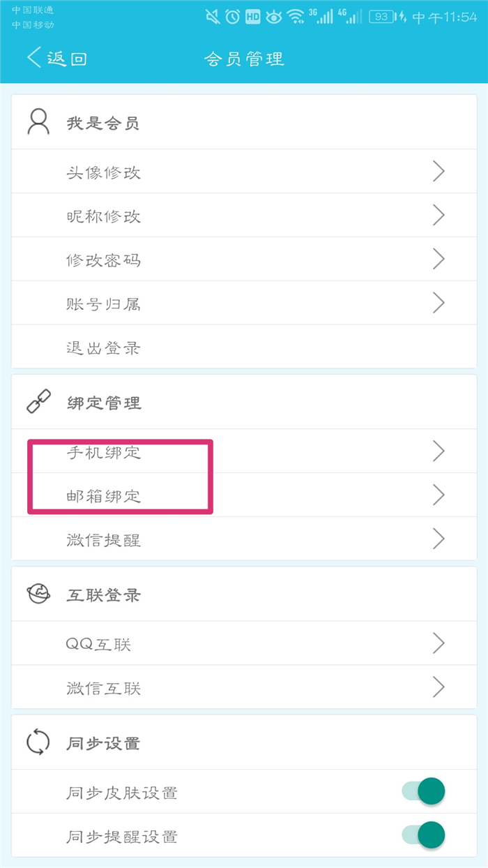Expand 昵称修改 with its right arrow
Viewport: 488px width, 868px height.
tap(439, 216)
